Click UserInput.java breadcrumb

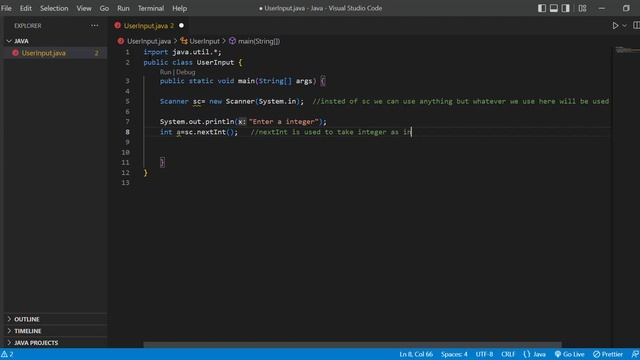click(149, 41)
